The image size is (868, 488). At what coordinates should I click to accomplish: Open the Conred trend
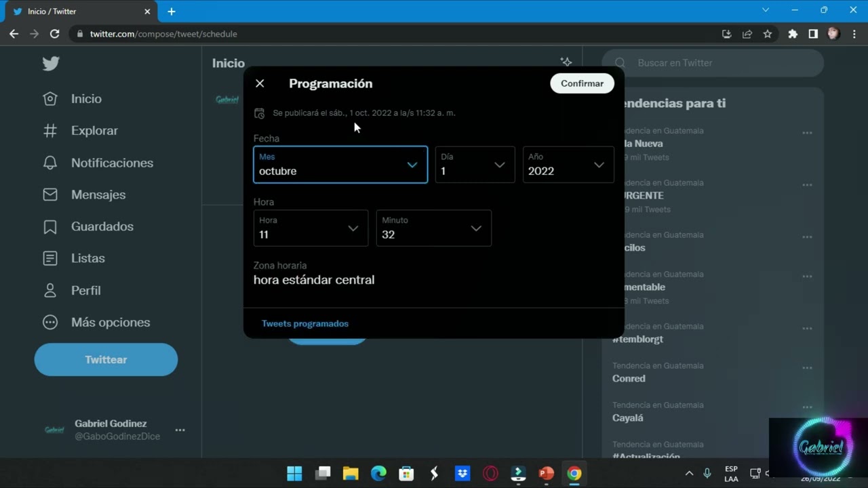tap(629, 378)
